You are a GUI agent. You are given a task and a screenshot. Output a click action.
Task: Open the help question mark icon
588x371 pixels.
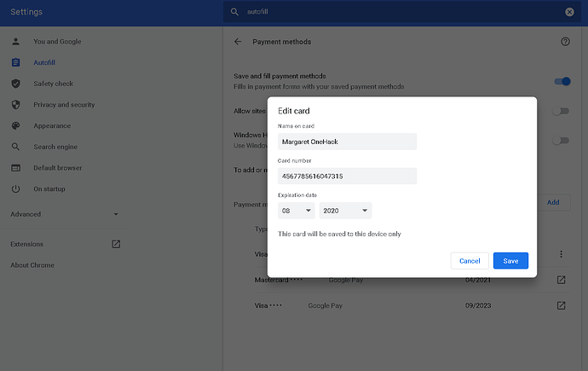point(565,42)
